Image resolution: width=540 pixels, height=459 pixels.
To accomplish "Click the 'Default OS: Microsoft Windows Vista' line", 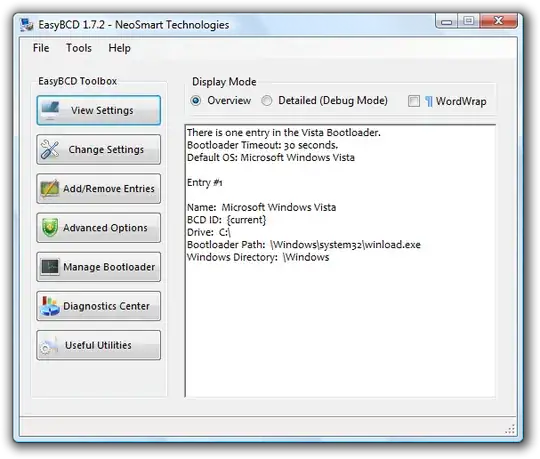I will [271, 158].
